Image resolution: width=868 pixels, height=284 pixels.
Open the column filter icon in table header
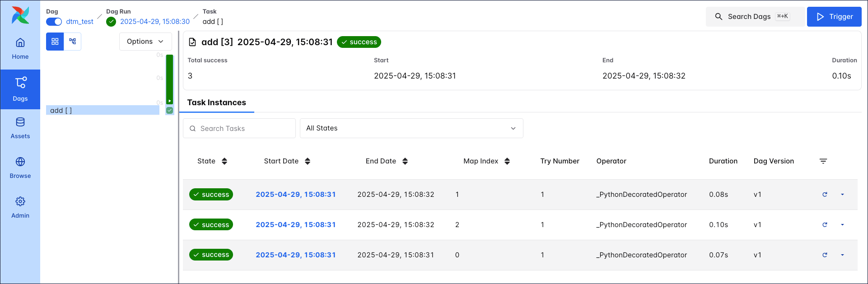point(823,161)
